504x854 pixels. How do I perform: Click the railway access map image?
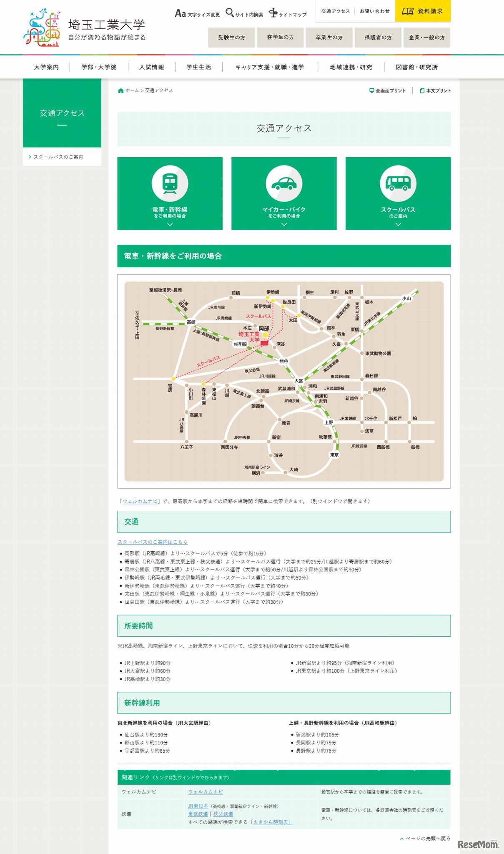point(284,381)
